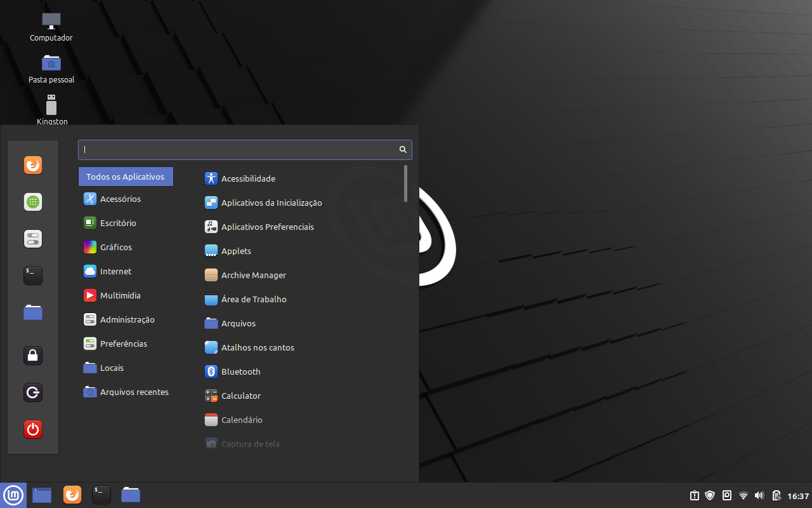Open system settings toggles icon in favorites sidebar
Viewport: 812px width, 508px height.
pos(33,239)
